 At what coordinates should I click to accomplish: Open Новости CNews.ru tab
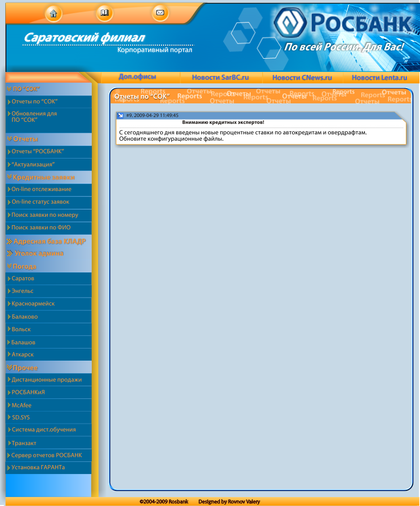(x=302, y=78)
